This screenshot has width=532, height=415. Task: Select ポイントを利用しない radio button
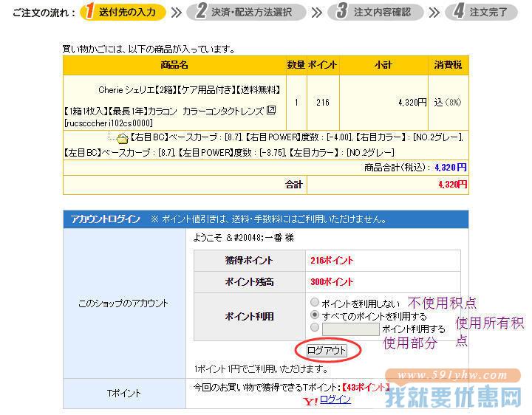315,302
